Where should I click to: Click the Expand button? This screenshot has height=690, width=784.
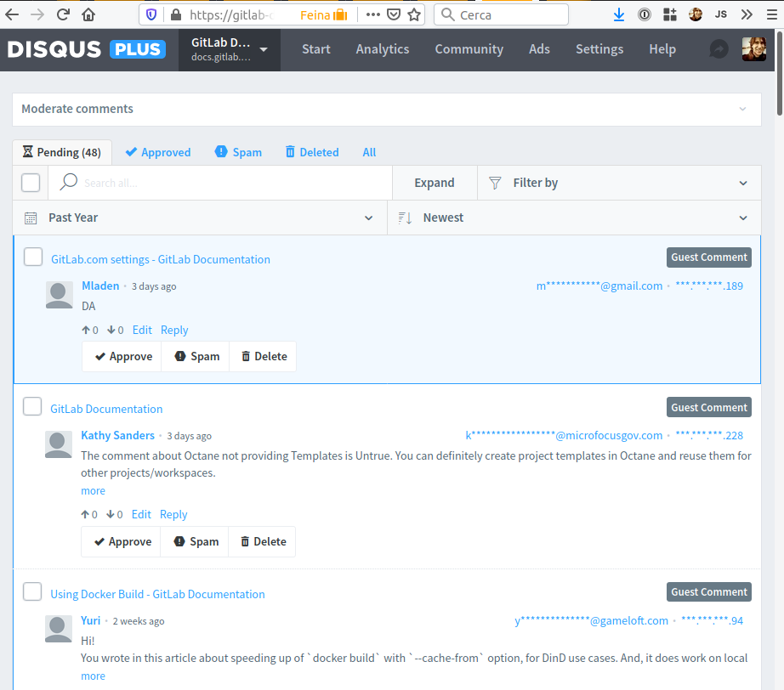pyautogui.click(x=435, y=183)
